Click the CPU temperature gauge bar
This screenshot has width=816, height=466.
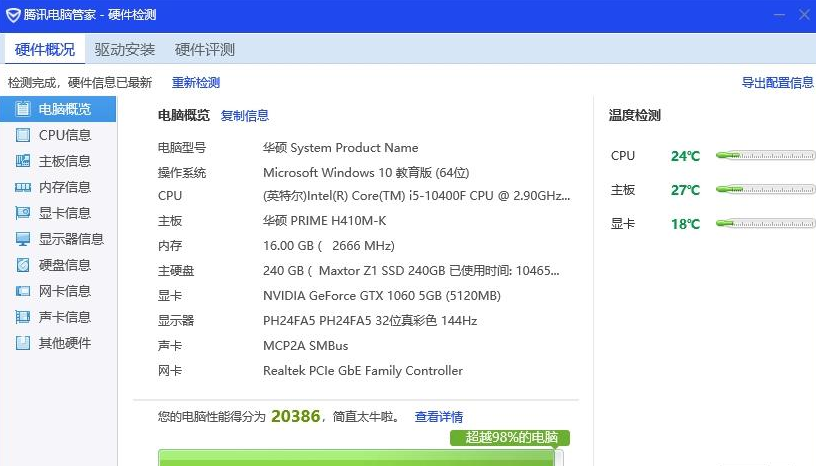[765, 155]
